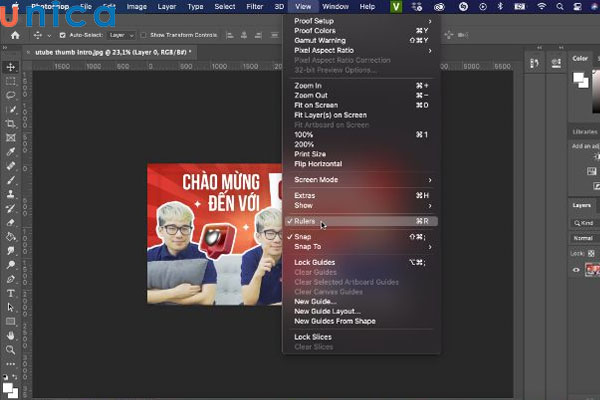Choose Fit on Screen from View menu
This screenshot has height=400, width=600.
[317, 105]
